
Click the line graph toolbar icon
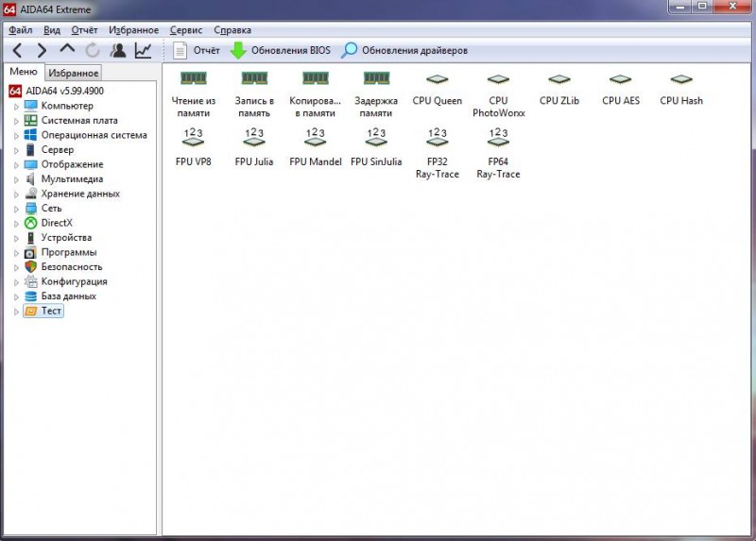144,50
